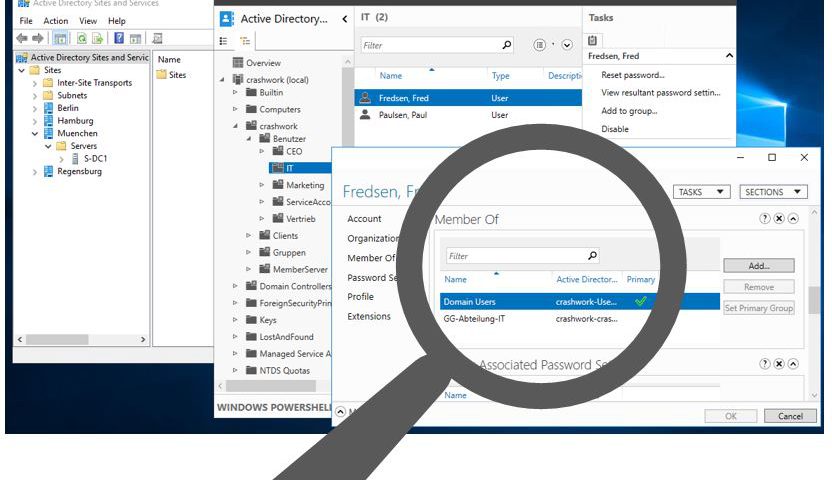Select the Berlin site in the tree
Screen dimensions: 832x480
[x=62, y=108]
